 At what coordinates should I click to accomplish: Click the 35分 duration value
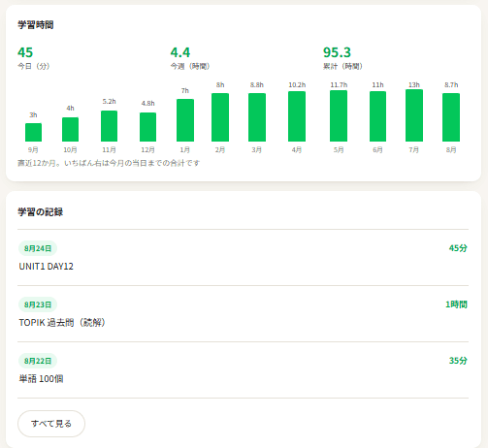point(458,361)
